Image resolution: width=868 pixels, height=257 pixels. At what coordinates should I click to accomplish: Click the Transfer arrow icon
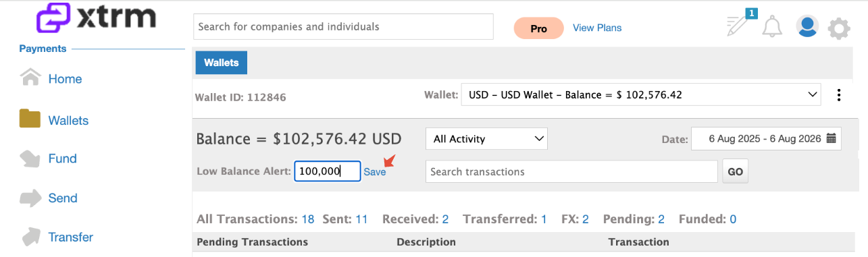click(x=31, y=237)
